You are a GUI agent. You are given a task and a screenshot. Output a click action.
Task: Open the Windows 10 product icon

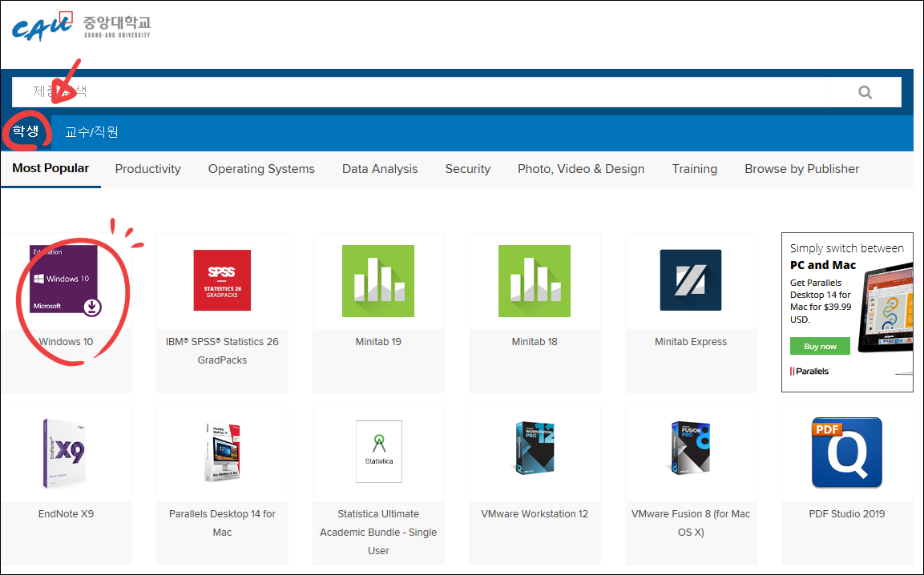66,280
